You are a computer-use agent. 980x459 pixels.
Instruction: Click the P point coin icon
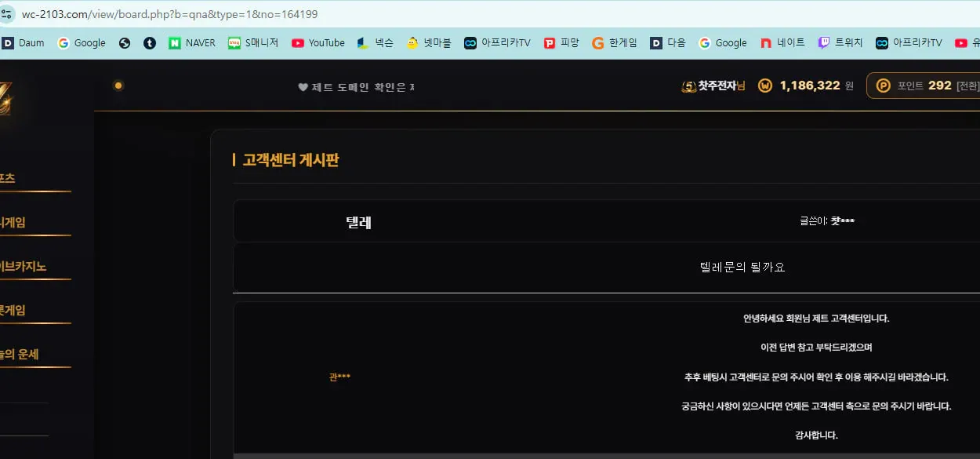point(884,86)
